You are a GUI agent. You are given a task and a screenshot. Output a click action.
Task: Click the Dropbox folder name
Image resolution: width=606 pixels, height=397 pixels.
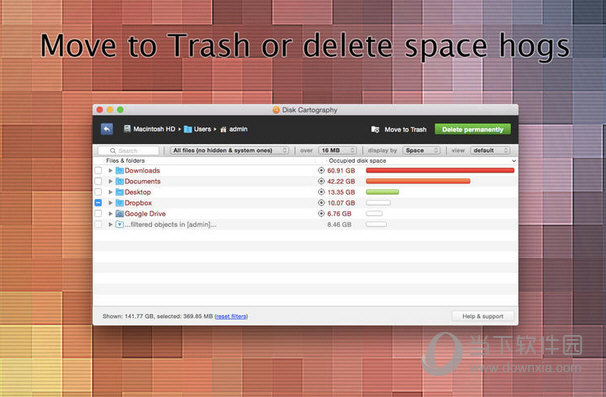point(138,203)
